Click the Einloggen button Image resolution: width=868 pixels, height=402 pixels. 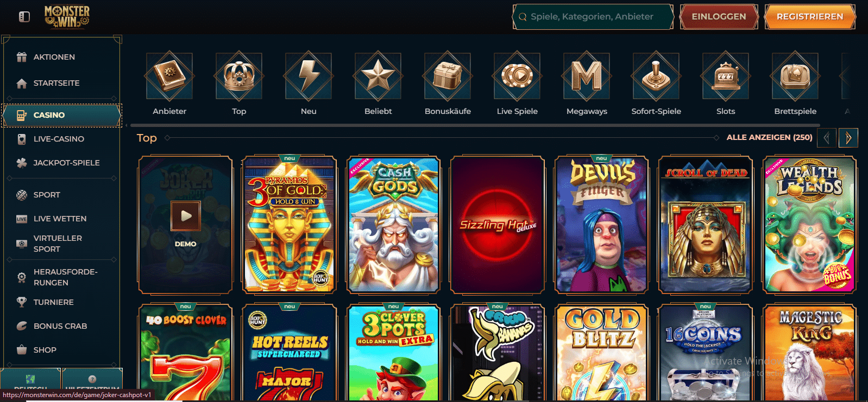[x=719, y=17]
